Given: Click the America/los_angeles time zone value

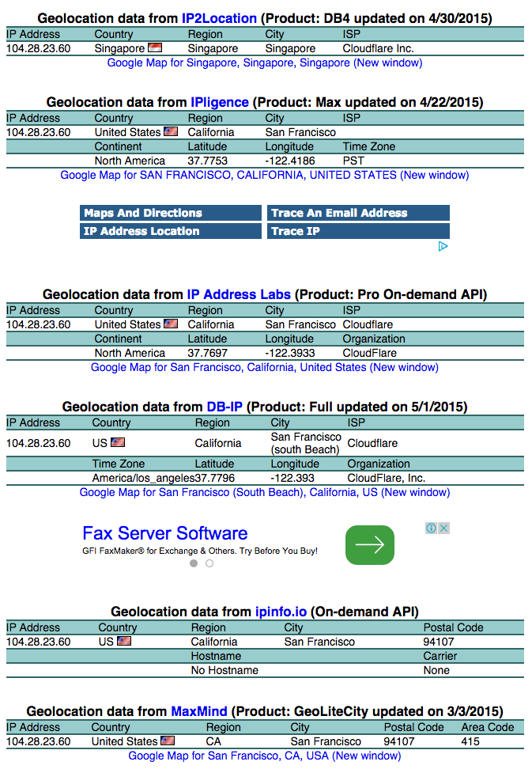Looking at the screenshot, I should click(x=144, y=478).
